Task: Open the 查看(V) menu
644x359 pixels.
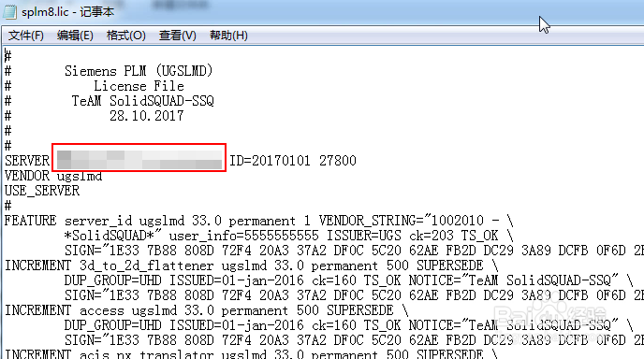Action: coord(178,36)
